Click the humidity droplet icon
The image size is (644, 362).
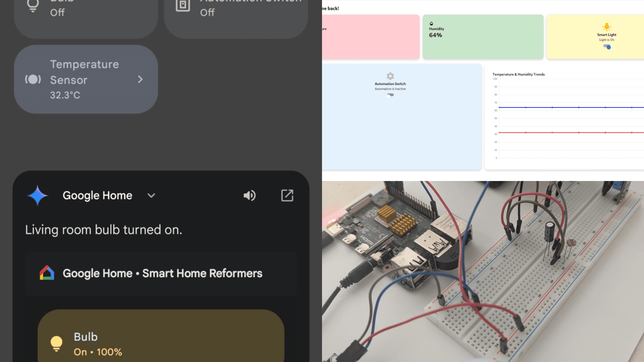tap(431, 23)
